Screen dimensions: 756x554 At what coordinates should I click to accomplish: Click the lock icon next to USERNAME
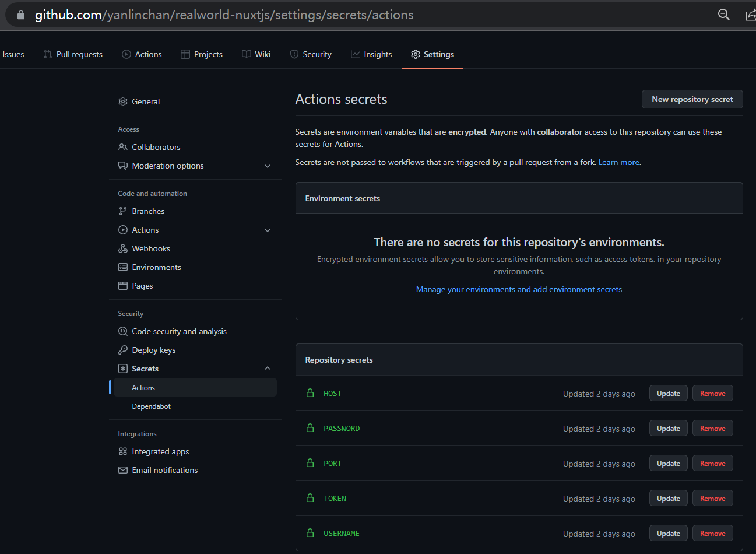[310, 533]
